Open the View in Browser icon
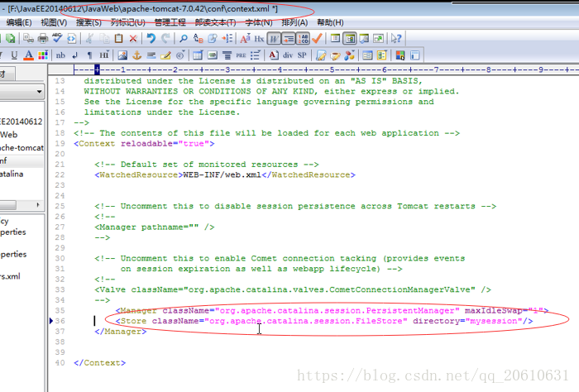This screenshot has height=392, width=579. pyautogui.click(x=72, y=38)
